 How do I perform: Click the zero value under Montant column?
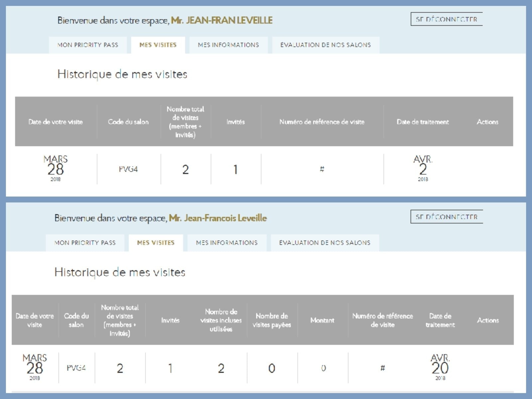pos(323,368)
